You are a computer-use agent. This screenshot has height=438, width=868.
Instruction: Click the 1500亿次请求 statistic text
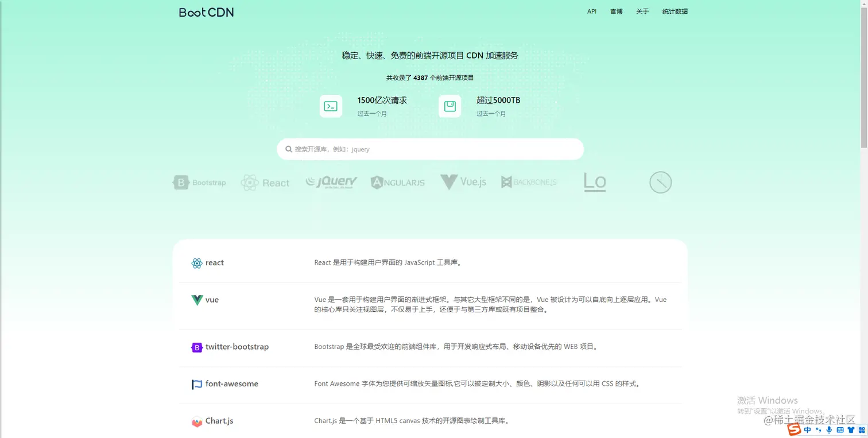point(382,100)
